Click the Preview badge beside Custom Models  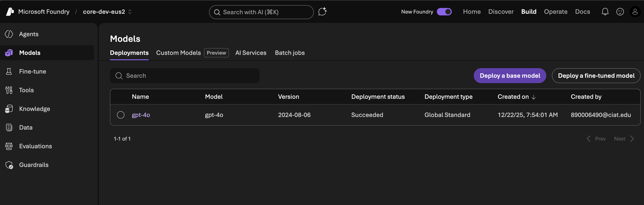coord(216,53)
